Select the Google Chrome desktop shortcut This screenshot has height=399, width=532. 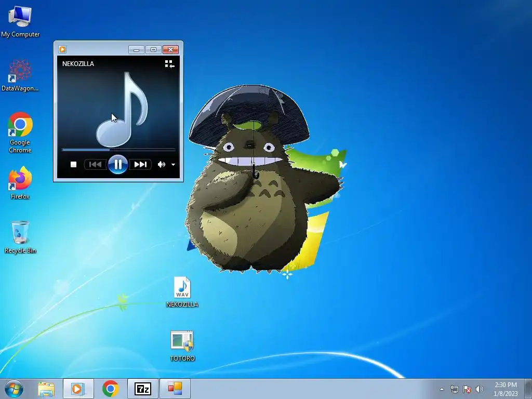pos(20,132)
